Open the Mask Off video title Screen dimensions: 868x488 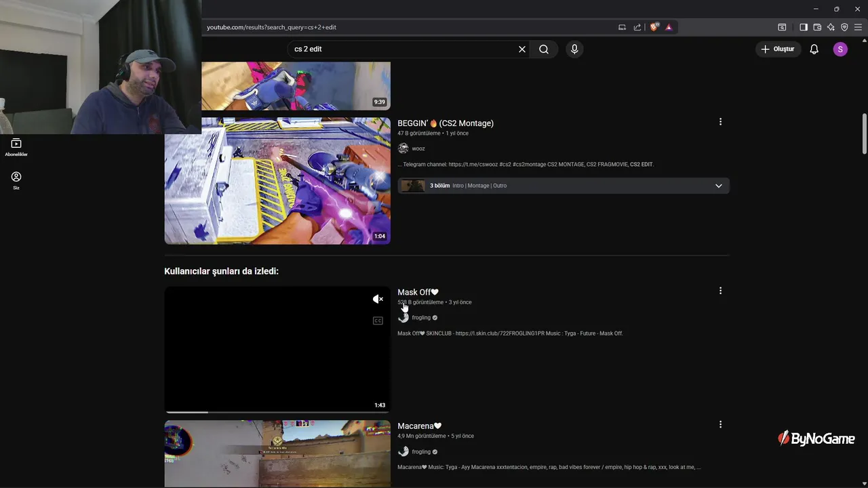(x=418, y=292)
